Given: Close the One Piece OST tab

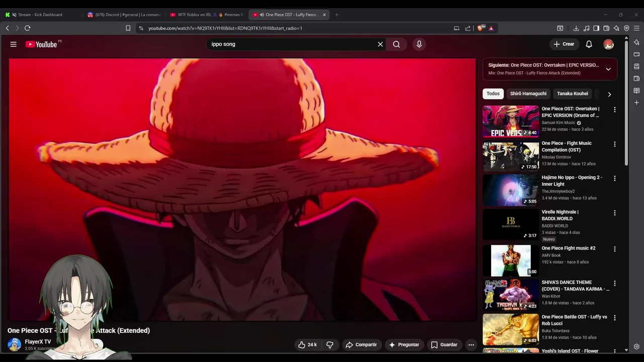Looking at the screenshot, I should pyautogui.click(x=325, y=15).
